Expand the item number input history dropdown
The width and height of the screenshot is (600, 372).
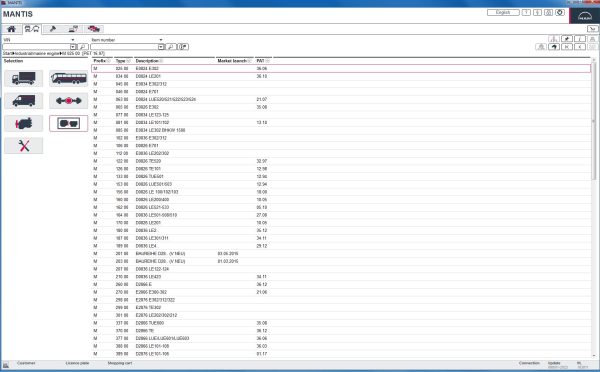(x=161, y=47)
